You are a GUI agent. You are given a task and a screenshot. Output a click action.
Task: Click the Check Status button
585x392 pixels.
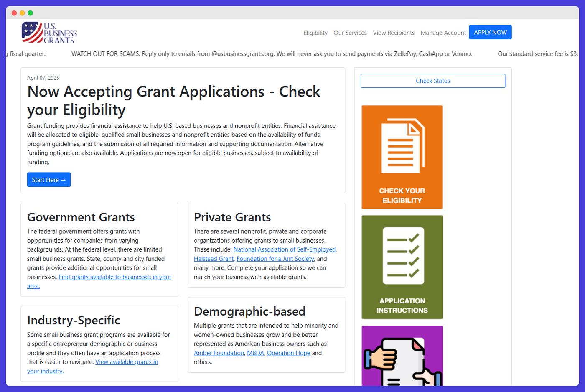(432, 81)
